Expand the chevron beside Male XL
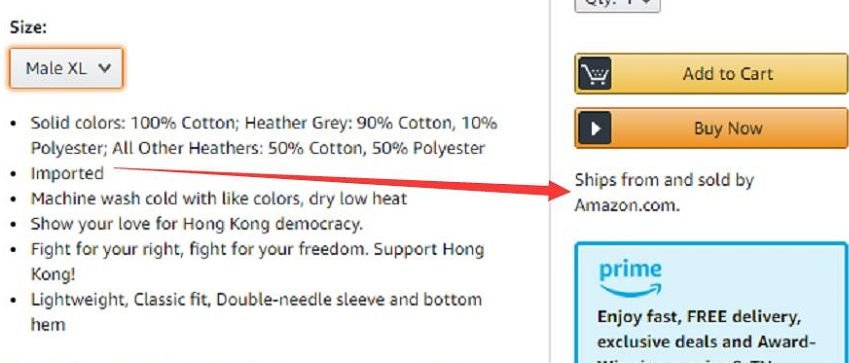This screenshot has width=849, height=363. pos(105,68)
